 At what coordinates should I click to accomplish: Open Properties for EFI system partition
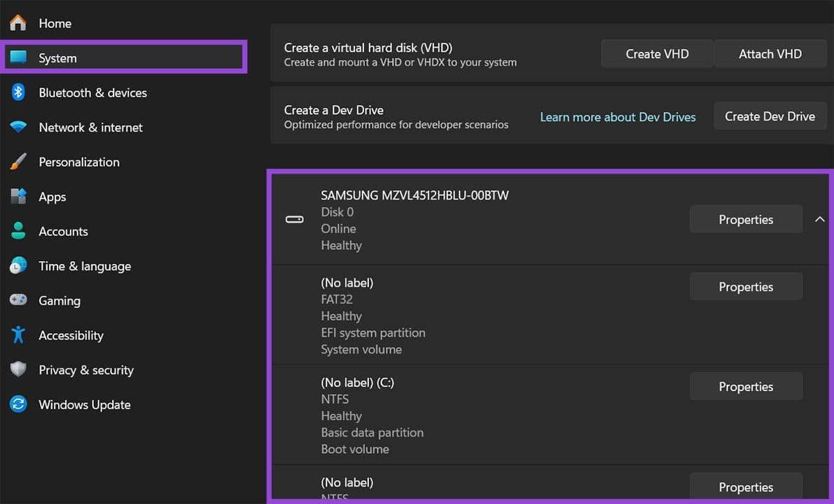tap(746, 287)
